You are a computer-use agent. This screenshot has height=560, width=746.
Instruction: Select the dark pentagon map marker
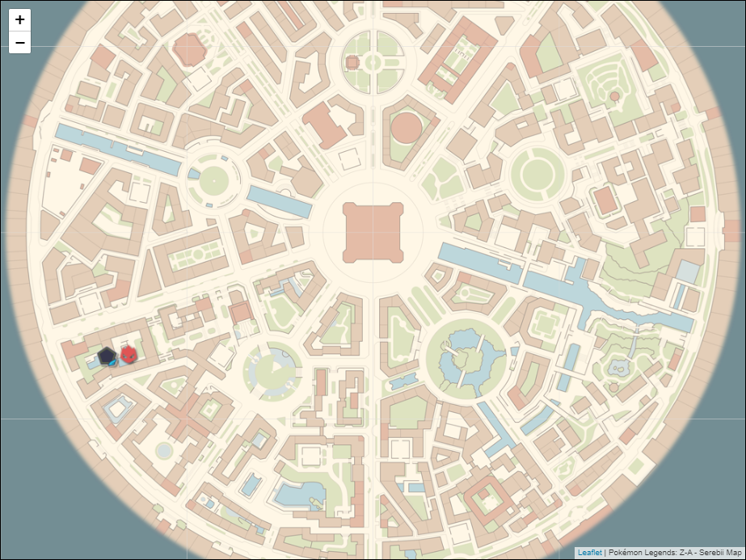(x=107, y=356)
